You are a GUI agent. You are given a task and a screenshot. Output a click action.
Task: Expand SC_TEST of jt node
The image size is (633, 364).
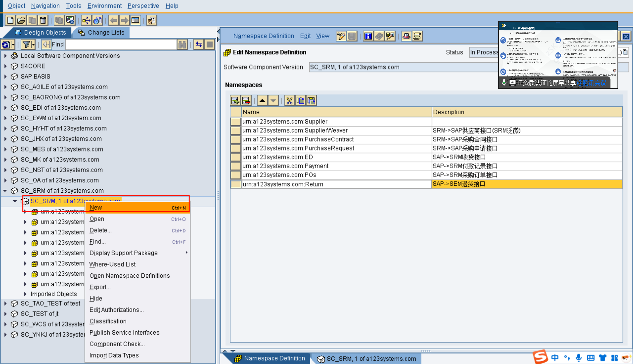pyautogui.click(x=5, y=314)
